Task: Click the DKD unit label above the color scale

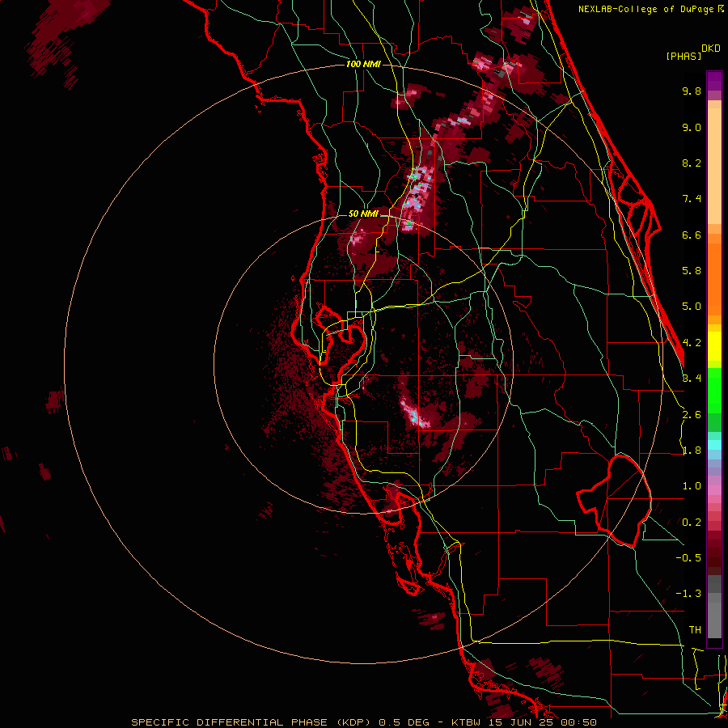Action: pos(711,49)
